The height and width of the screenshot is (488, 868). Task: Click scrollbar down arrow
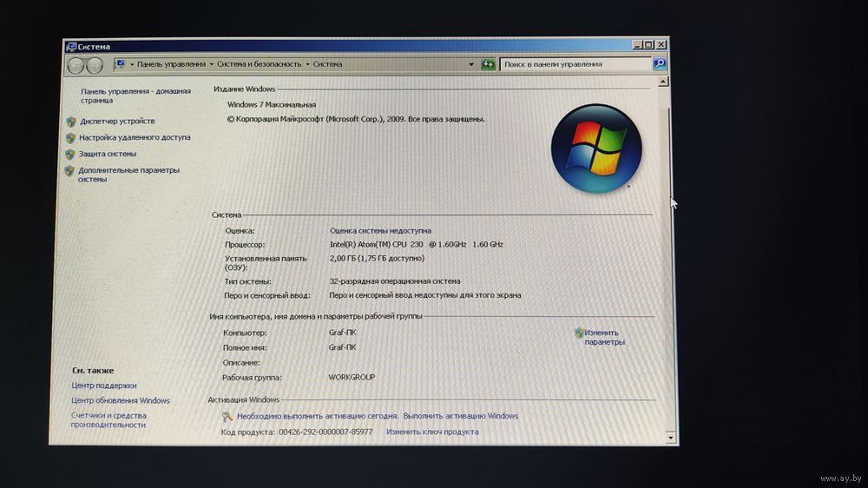click(x=670, y=438)
